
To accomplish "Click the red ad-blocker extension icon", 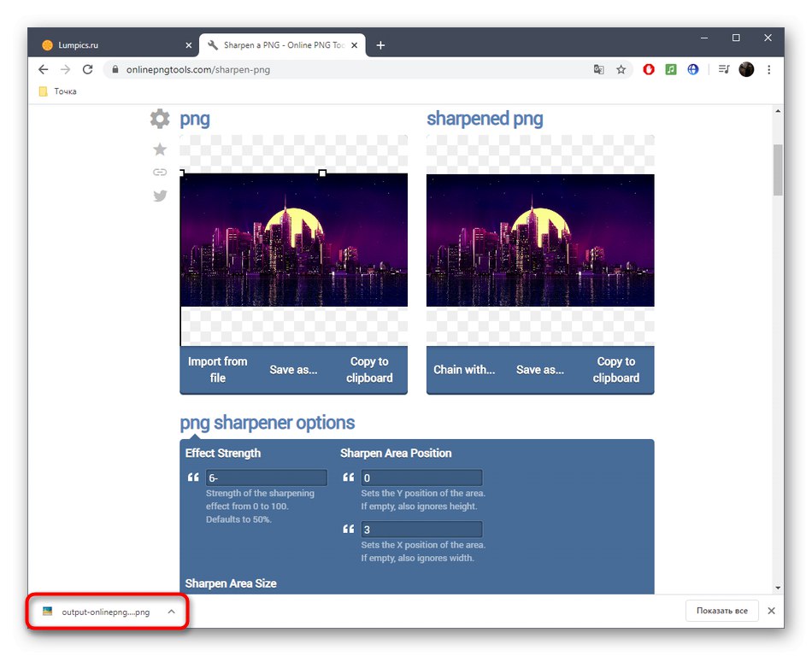I will pyautogui.click(x=649, y=69).
